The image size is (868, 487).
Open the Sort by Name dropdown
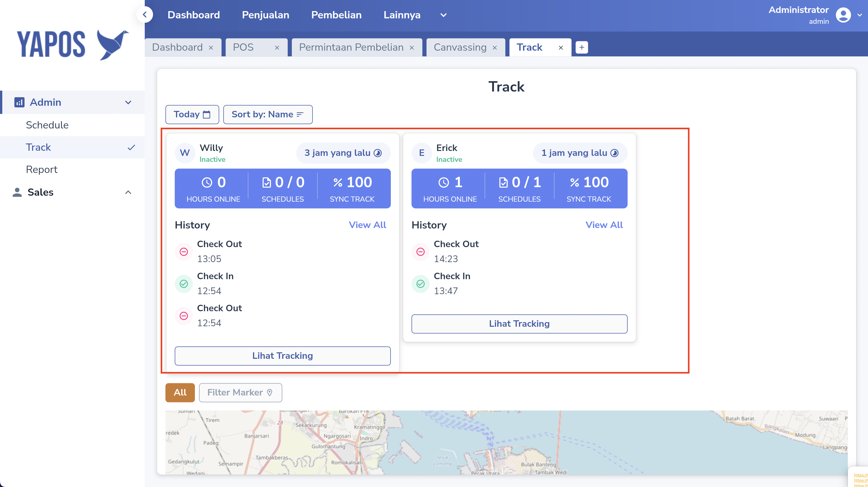[x=268, y=115]
